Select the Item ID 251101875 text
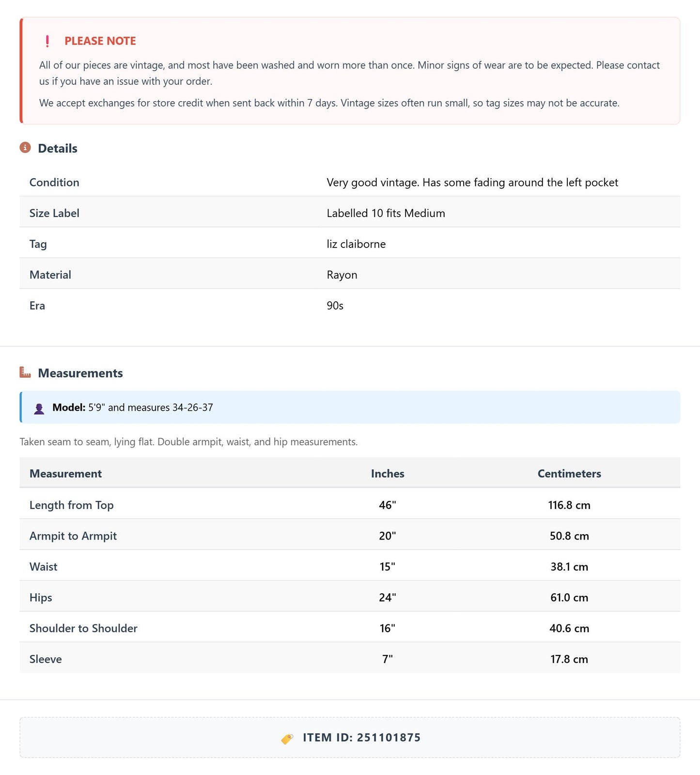Screen dimensions: 700x775 click(x=362, y=738)
